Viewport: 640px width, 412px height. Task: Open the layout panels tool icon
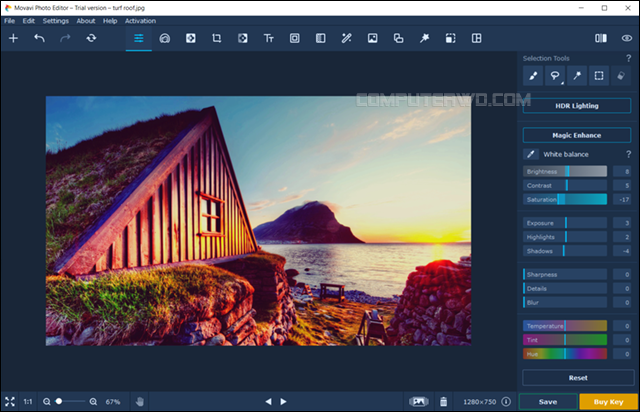click(x=476, y=38)
